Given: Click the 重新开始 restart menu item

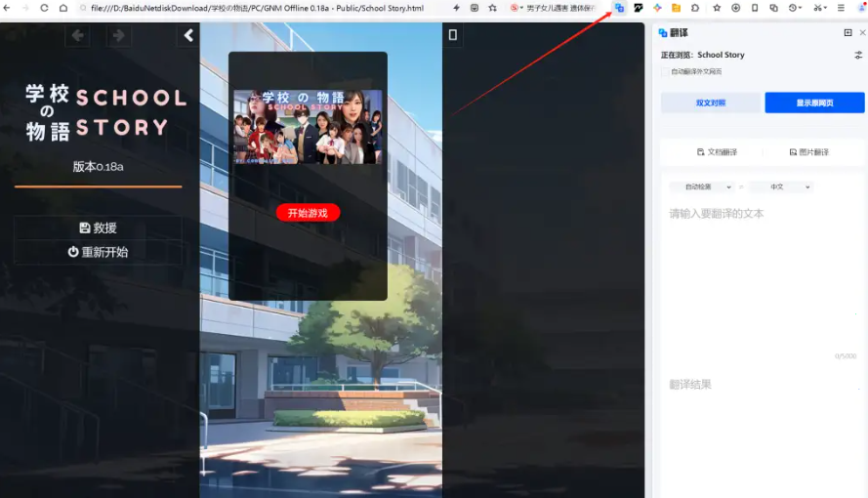Looking at the screenshot, I should [98, 252].
